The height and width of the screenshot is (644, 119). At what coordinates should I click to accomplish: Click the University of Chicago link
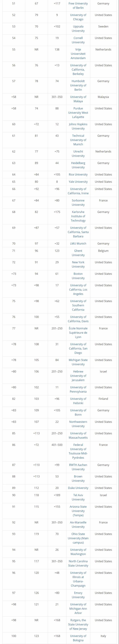pos(78,17)
